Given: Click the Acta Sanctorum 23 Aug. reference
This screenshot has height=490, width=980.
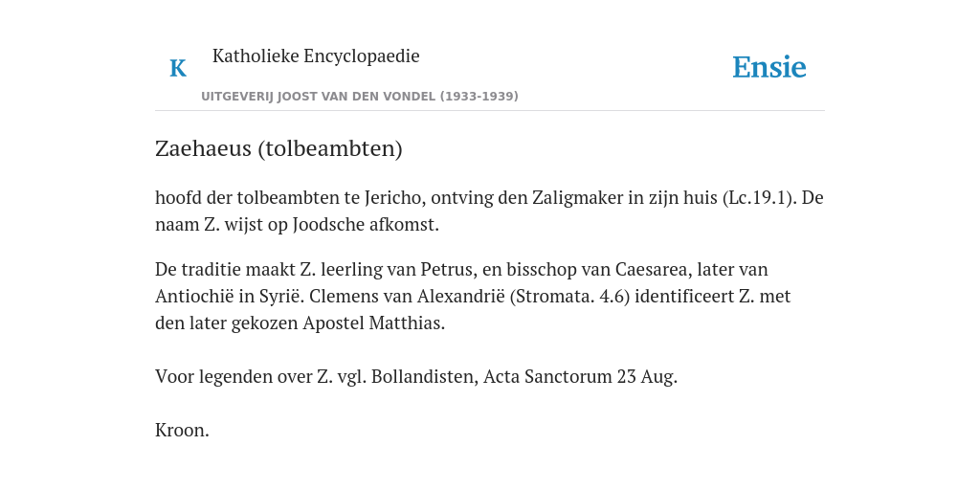Looking at the screenshot, I should click(580, 377).
